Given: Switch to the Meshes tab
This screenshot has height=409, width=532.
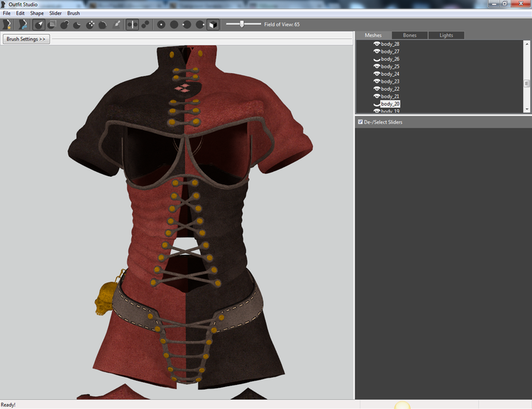Looking at the screenshot, I should tap(373, 36).
